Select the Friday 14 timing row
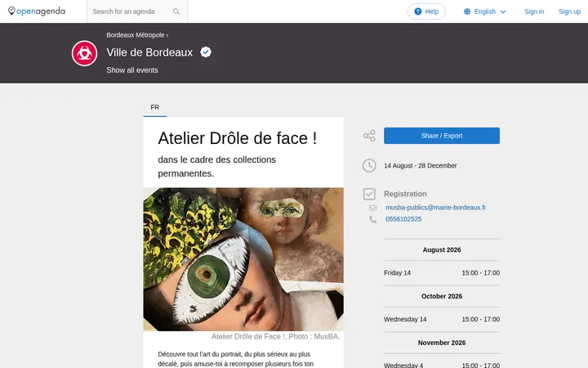 click(441, 273)
